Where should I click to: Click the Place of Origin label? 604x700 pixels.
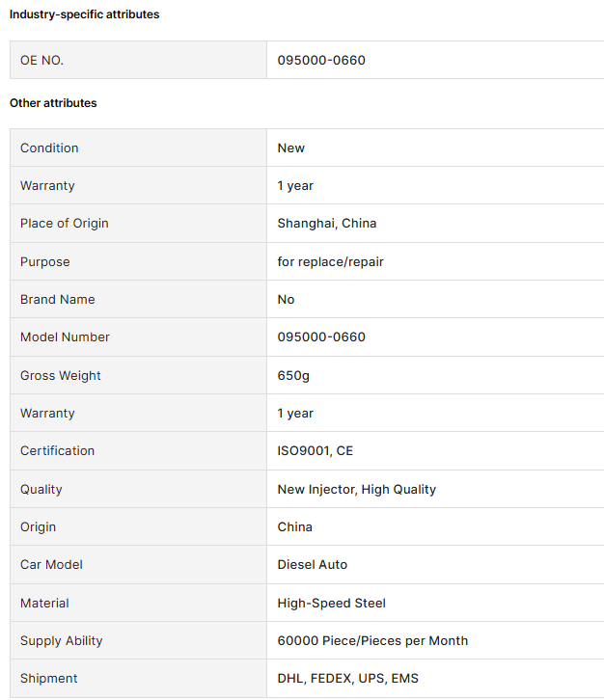click(x=65, y=224)
